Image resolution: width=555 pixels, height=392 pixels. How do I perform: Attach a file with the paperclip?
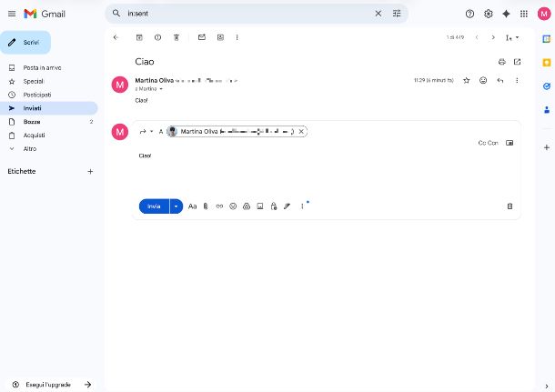[x=206, y=206]
